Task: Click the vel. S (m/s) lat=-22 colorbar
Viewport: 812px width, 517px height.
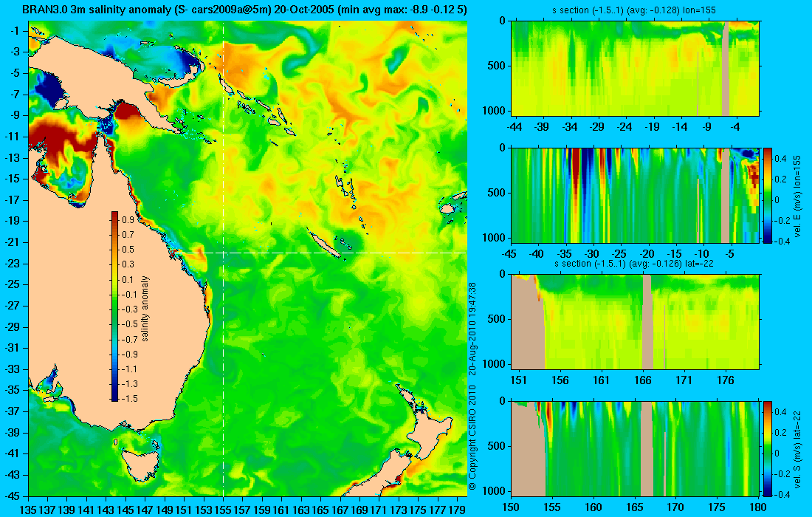Action: (x=767, y=448)
